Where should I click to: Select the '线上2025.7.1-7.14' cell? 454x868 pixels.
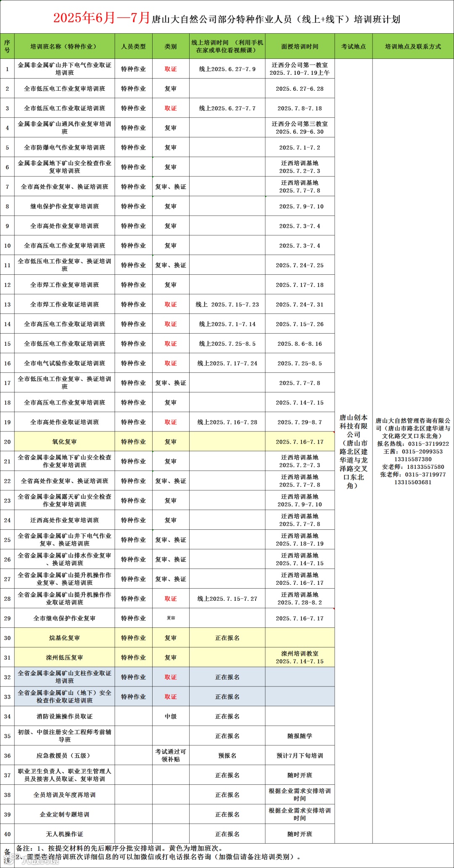(x=227, y=324)
